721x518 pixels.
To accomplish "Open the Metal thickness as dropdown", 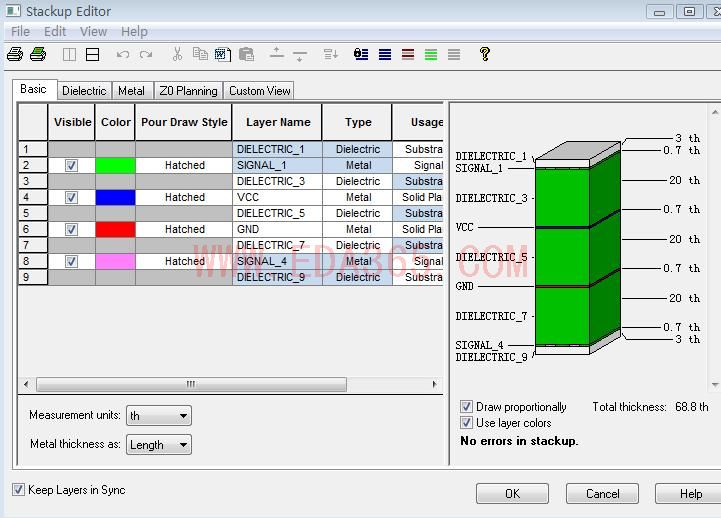I will coord(159,445).
